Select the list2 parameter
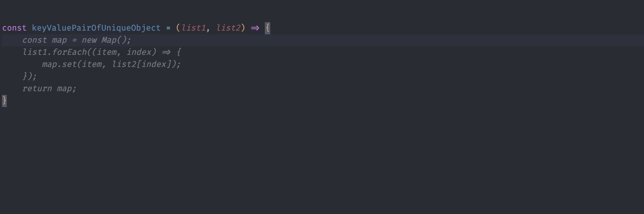 pos(229,28)
